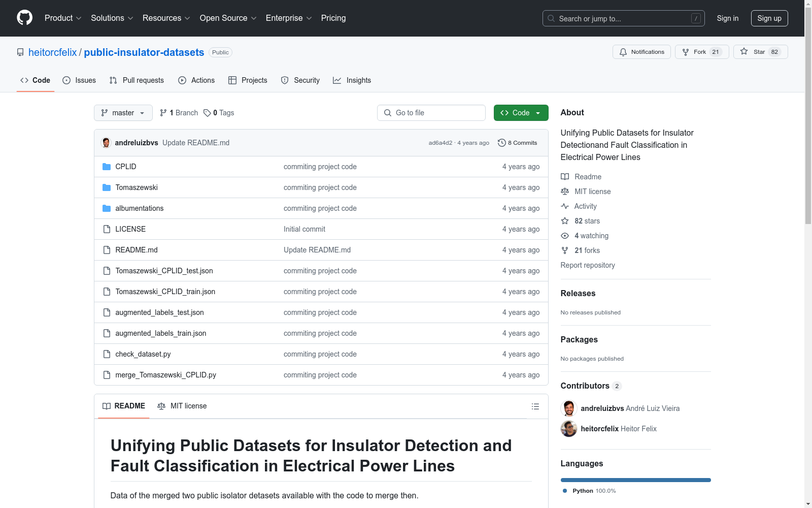Viewport: 812px width, 508px height.
Task: Open merge_Tomaszewski_CPLID.py file
Action: (166, 375)
